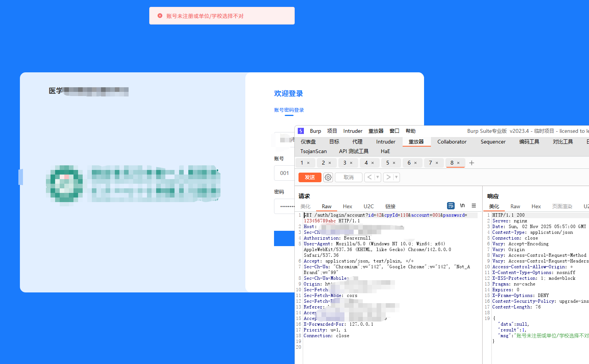Switch to the 对比工具 tab
589x364 pixels.
[563, 142]
